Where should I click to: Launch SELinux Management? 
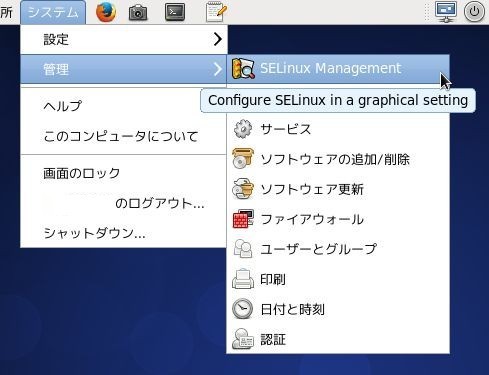click(338, 69)
